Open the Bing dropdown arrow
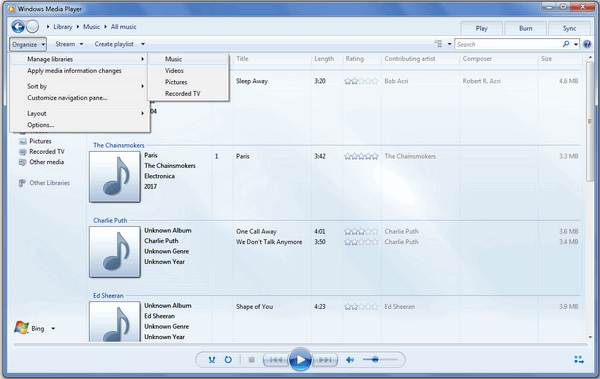This screenshot has height=379, width=600. click(53, 328)
